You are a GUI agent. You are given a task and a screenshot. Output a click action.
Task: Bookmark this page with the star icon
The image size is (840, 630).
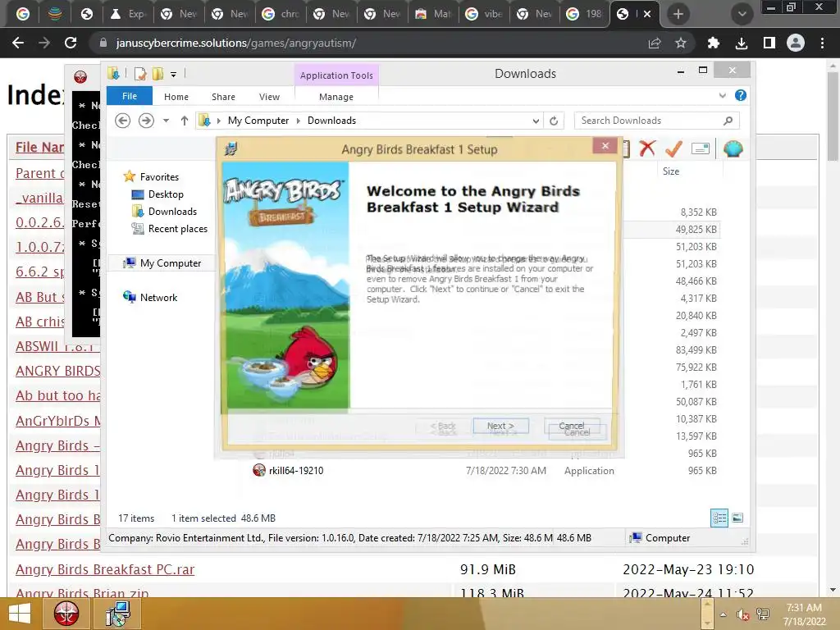coord(680,43)
